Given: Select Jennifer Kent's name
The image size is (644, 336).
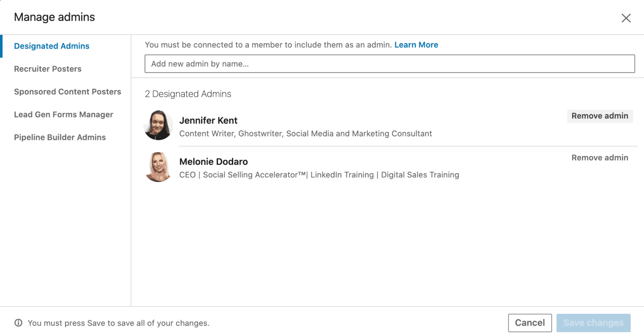Looking at the screenshot, I should (208, 120).
